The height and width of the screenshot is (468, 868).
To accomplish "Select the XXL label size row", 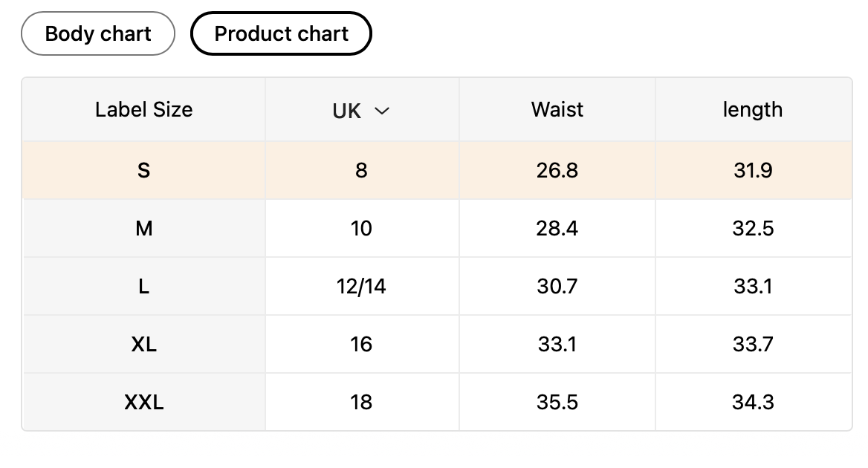I will pyautogui.click(x=143, y=403).
